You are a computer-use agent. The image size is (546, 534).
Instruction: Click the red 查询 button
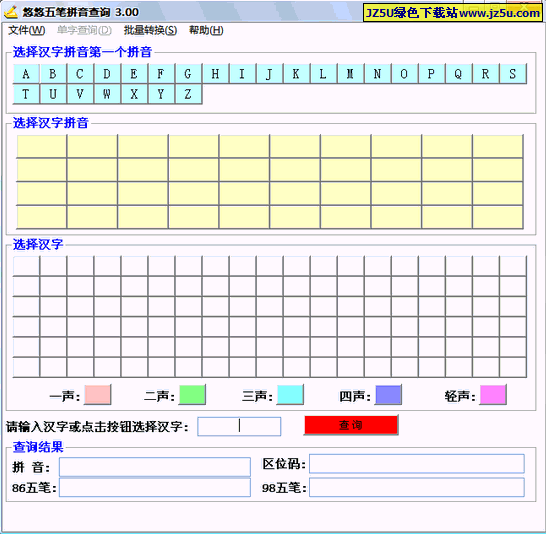[351, 425]
